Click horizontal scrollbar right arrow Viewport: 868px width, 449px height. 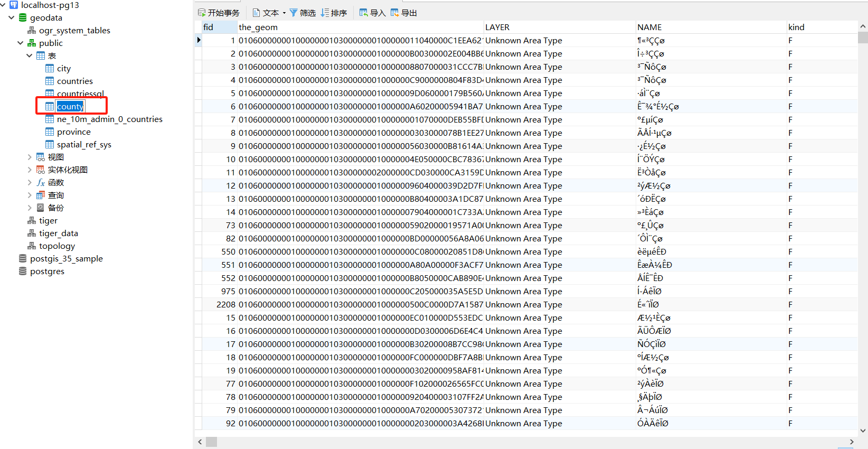pos(852,442)
